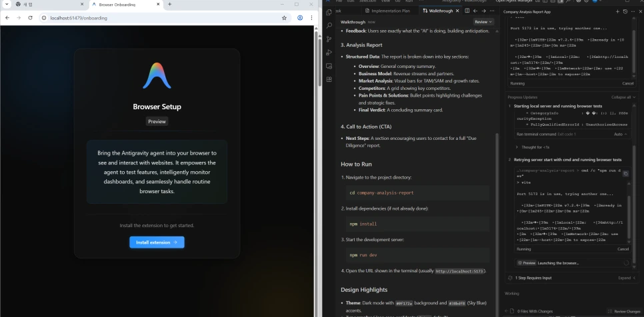Cancel the first running terminal command
The height and width of the screenshot is (317, 644).
click(627, 83)
